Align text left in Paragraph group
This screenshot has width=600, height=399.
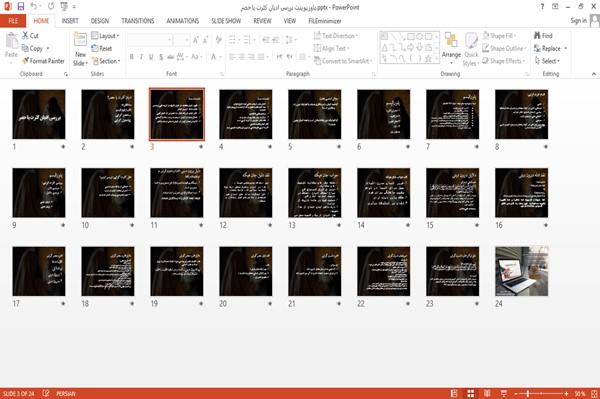click(x=232, y=57)
